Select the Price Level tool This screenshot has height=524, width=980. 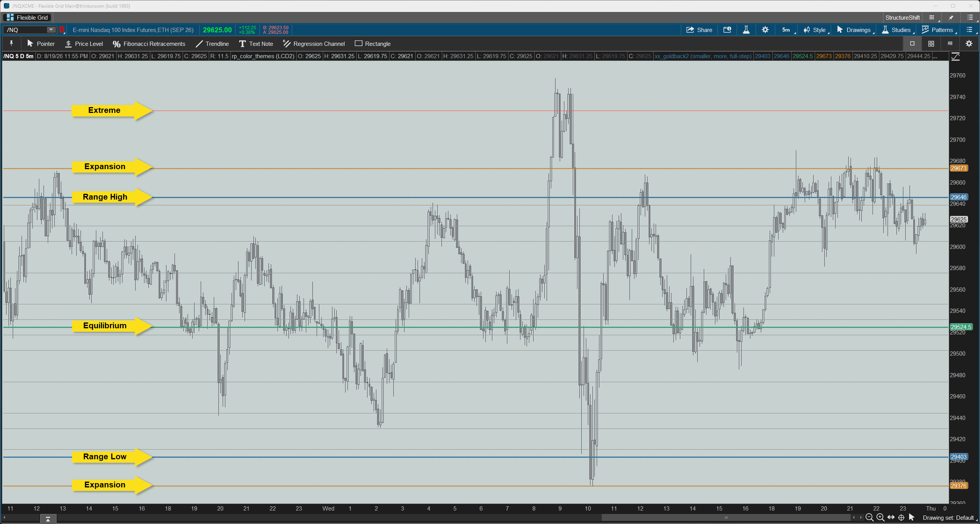(84, 44)
